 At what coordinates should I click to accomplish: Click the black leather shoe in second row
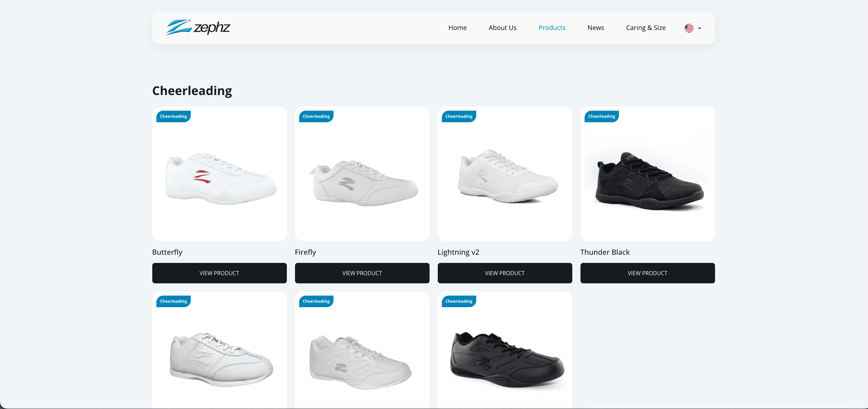(507, 359)
